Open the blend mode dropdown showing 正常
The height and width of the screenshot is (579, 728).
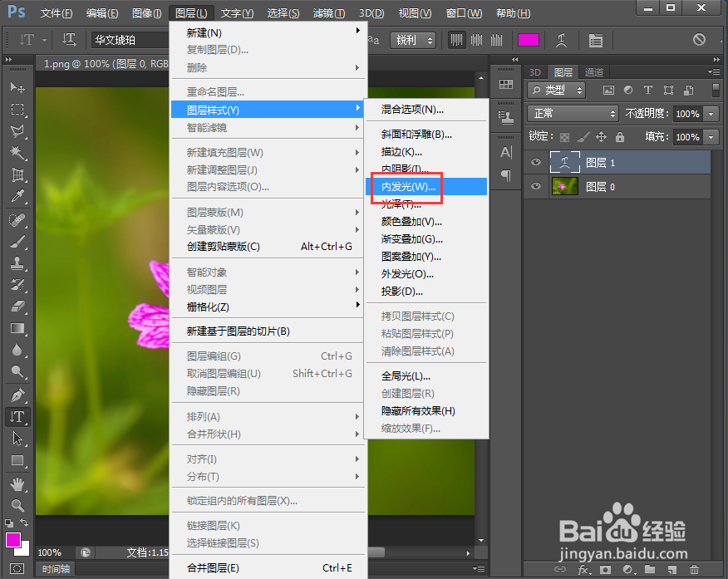click(572, 114)
